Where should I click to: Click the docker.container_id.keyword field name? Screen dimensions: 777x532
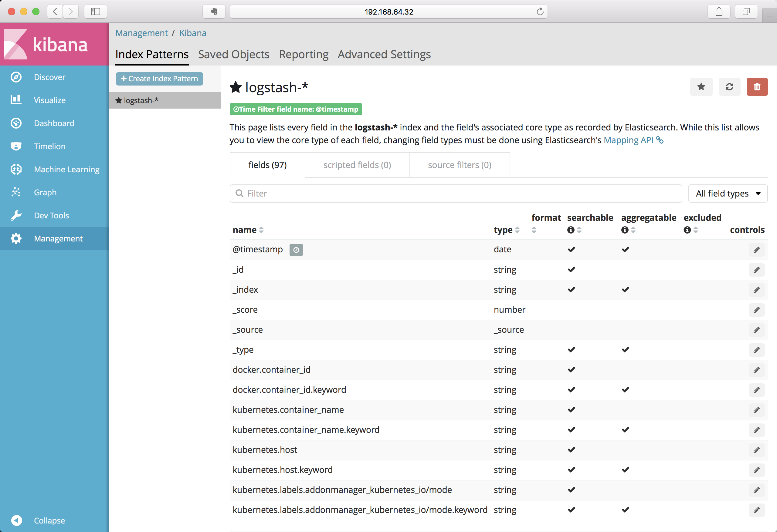click(289, 390)
